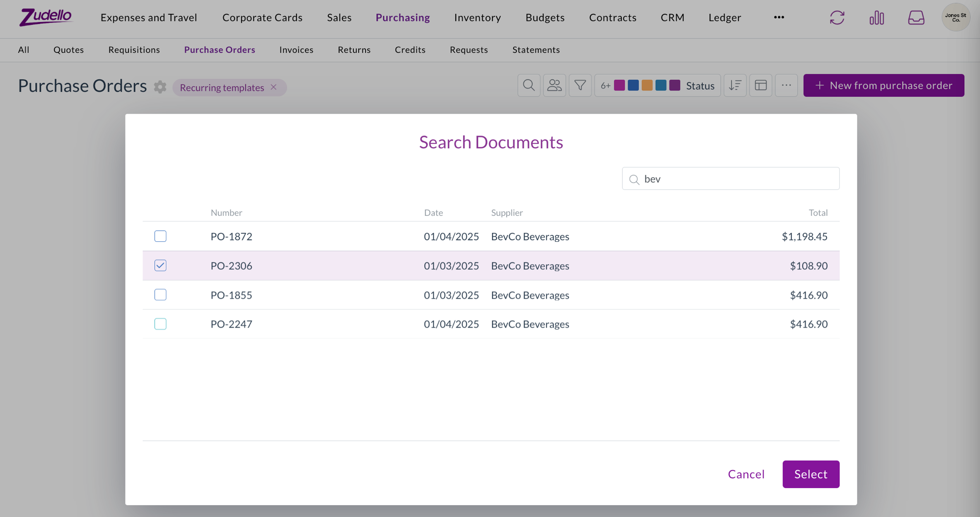Click the Date column header
This screenshot has width=980, height=517.
[x=434, y=212]
